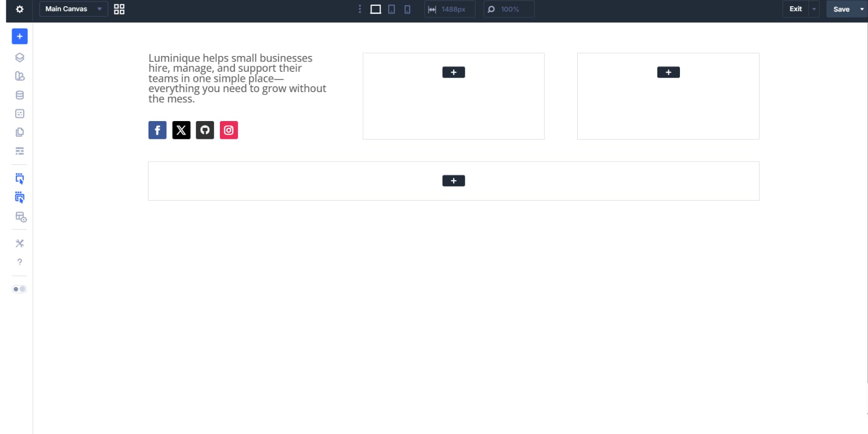Open the help question mark icon
The height and width of the screenshot is (434, 868).
(x=19, y=262)
